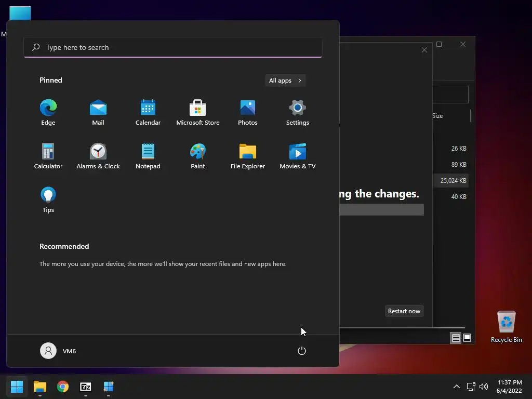The height and width of the screenshot is (399, 532).
Task: Switch to details view in file window
Action: [456, 338]
